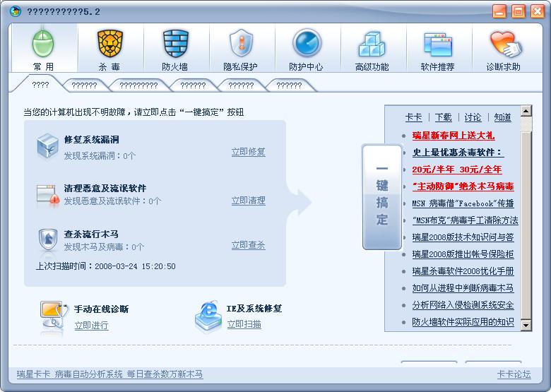Click the news panel scrollbar up arrow
Screen dimensions: 551x392
point(526,112)
